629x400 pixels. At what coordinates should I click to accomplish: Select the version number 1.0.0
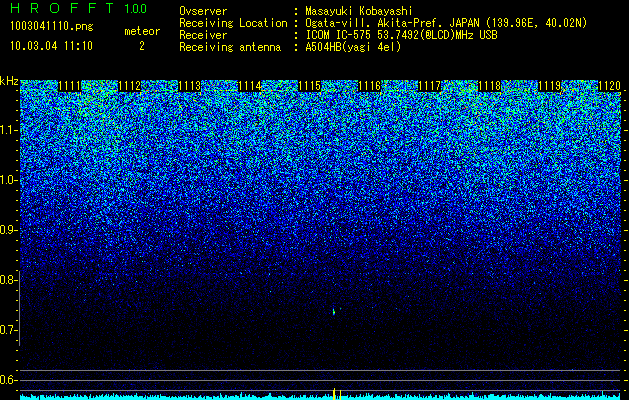point(135,8)
